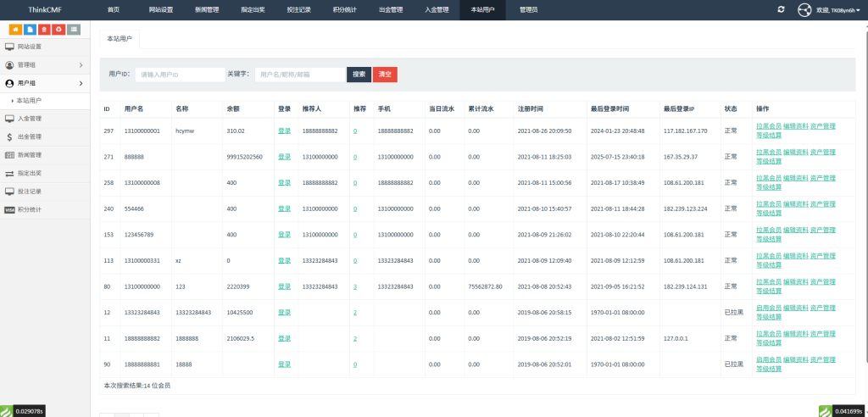Click 资产管理 for ID 258 row
Screen dimensions: 868x417
(x=822, y=178)
